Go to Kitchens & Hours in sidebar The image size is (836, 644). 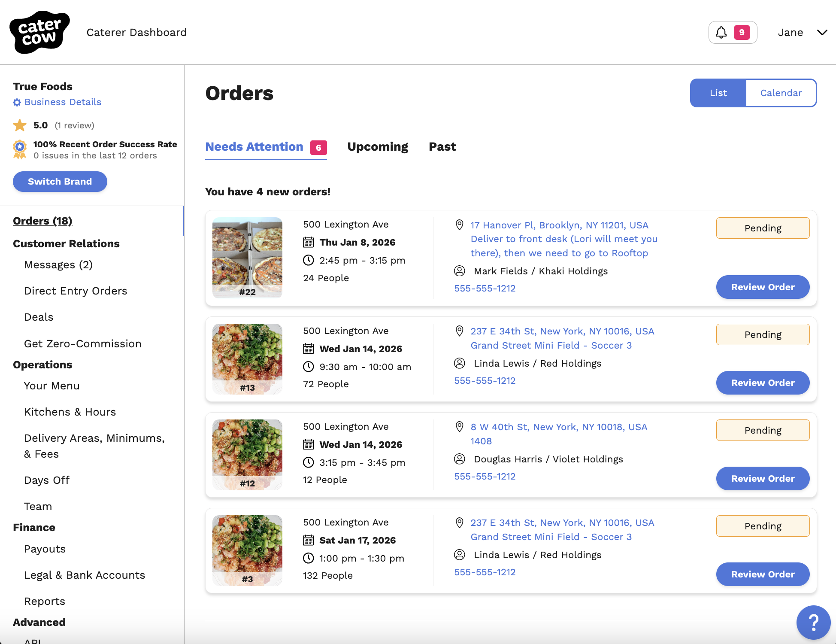click(x=70, y=412)
